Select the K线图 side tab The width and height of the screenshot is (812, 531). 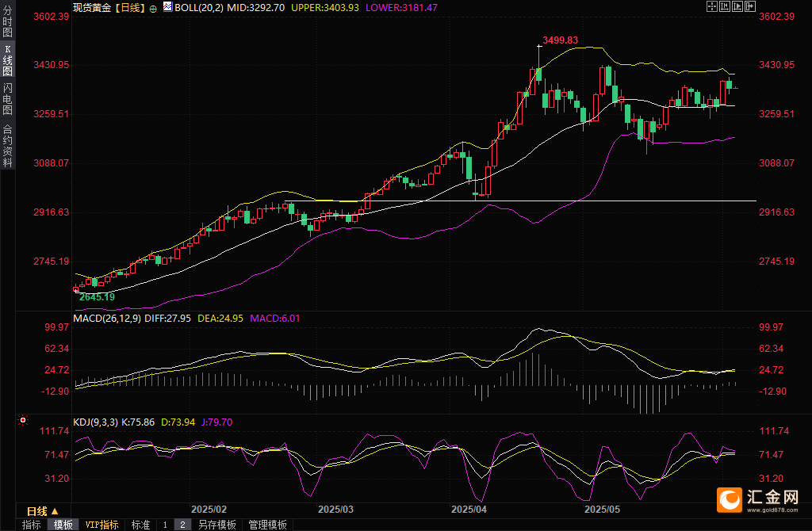[7, 60]
